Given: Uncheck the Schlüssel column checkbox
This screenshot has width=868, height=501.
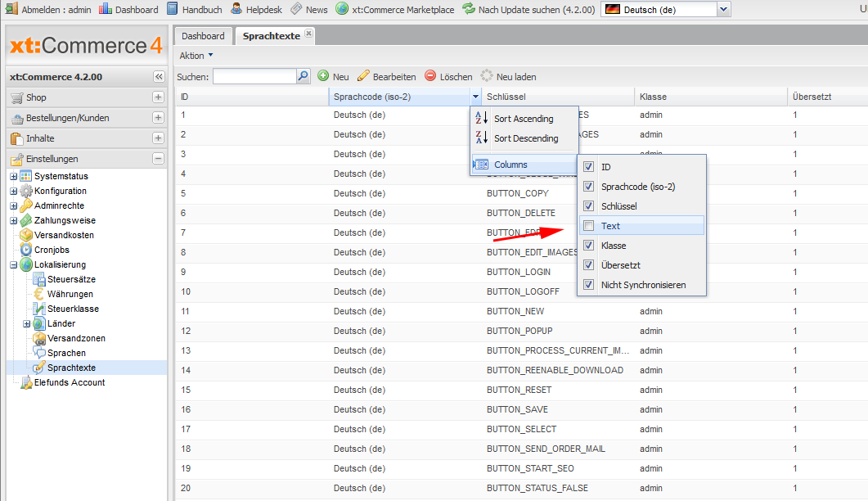Looking at the screenshot, I should point(588,206).
